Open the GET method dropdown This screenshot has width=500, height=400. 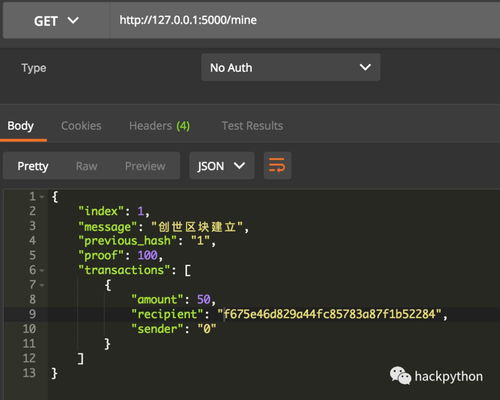pyautogui.click(x=56, y=21)
